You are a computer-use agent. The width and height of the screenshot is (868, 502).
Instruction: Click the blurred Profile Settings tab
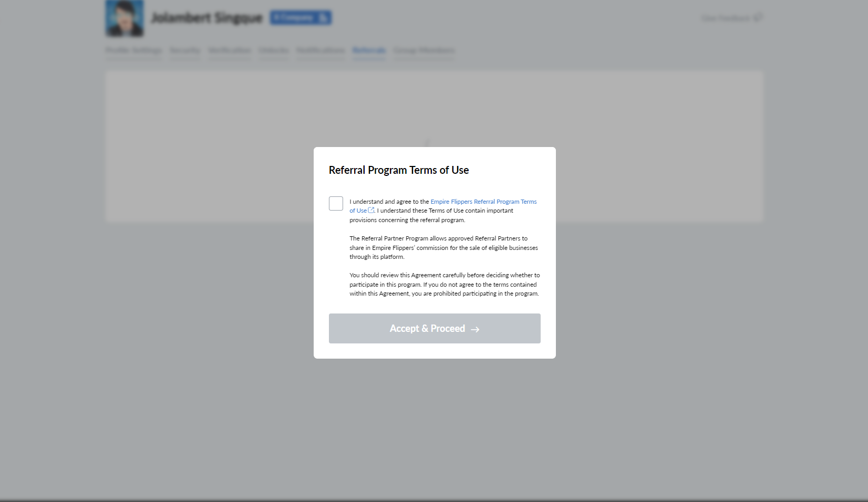point(133,50)
